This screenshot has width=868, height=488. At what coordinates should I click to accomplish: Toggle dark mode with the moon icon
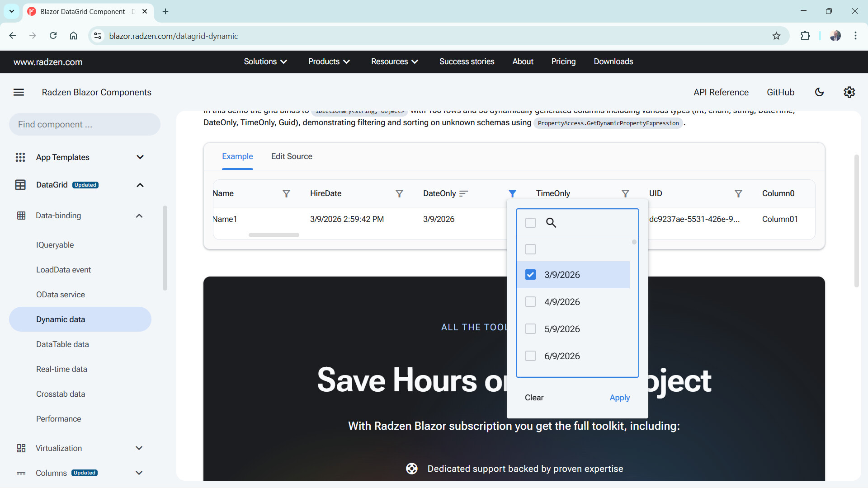[x=819, y=92]
